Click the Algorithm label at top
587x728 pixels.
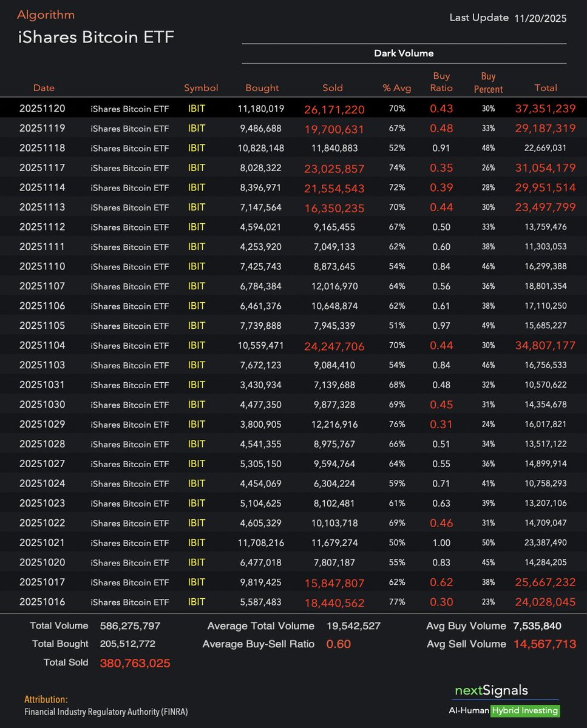[46, 15]
